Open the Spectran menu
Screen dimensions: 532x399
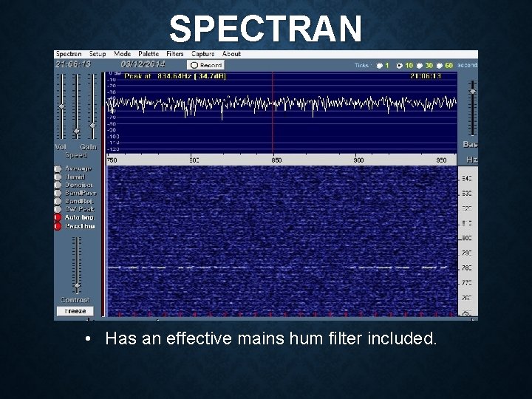pos(69,54)
